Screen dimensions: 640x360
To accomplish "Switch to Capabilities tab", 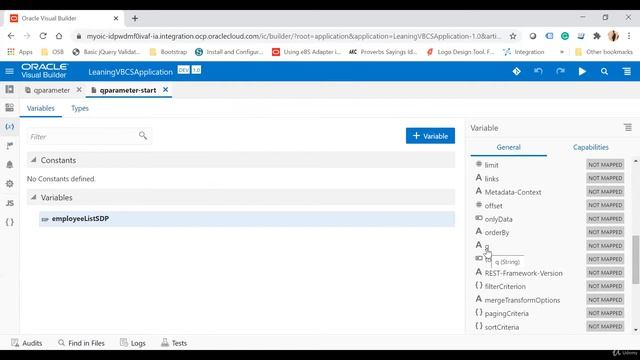I will click(x=591, y=147).
